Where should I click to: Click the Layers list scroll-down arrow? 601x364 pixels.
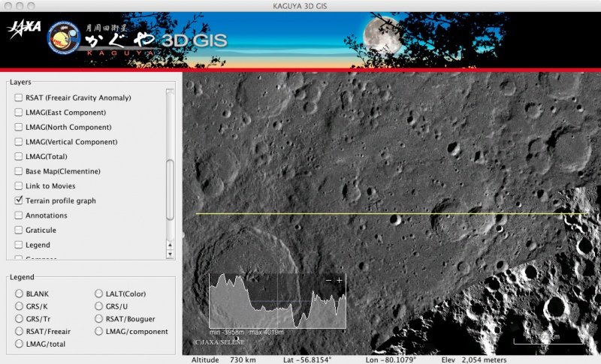(170, 254)
